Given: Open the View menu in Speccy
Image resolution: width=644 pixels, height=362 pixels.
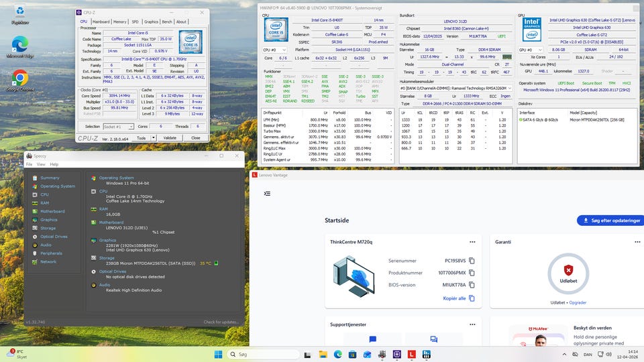Looking at the screenshot, I should tap(42, 164).
